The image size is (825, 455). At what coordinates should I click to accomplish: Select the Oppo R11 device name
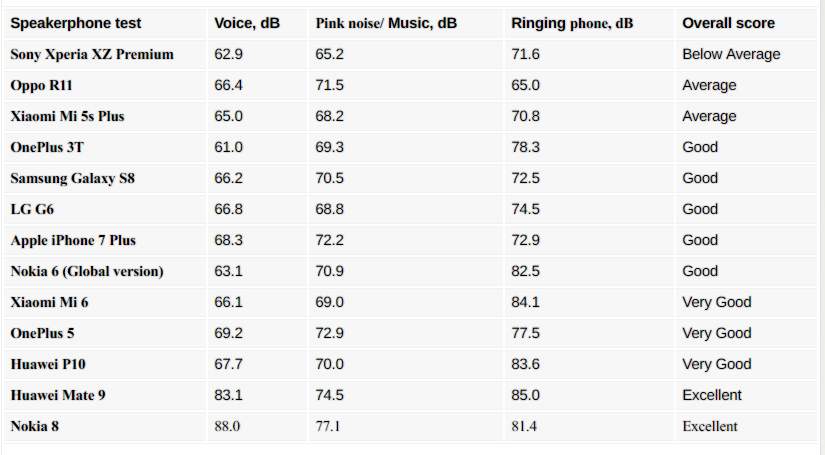[41, 85]
